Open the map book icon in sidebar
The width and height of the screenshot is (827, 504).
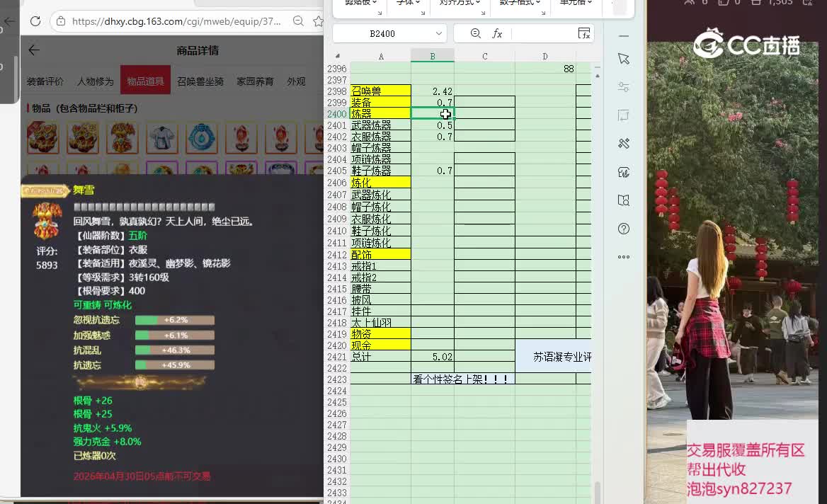pyautogui.click(x=624, y=200)
